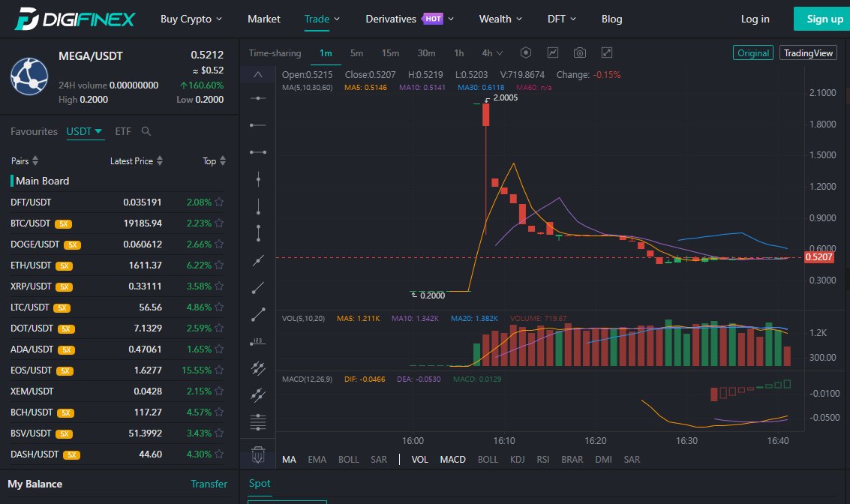
Task: Open the chart indicators icon
Action: click(552, 52)
